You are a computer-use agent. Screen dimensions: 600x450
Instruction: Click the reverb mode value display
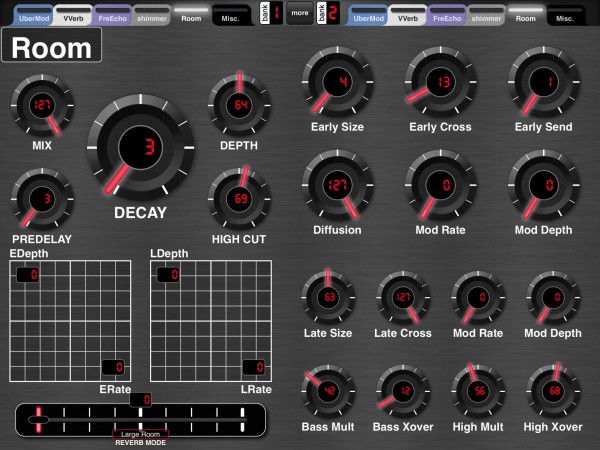140,400
